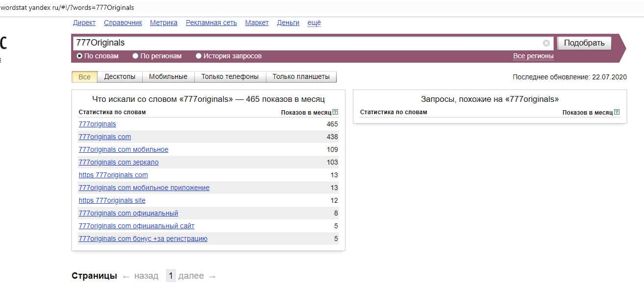Switch to the 'Мобильные' tab
644x288 pixels.
pos(168,77)
